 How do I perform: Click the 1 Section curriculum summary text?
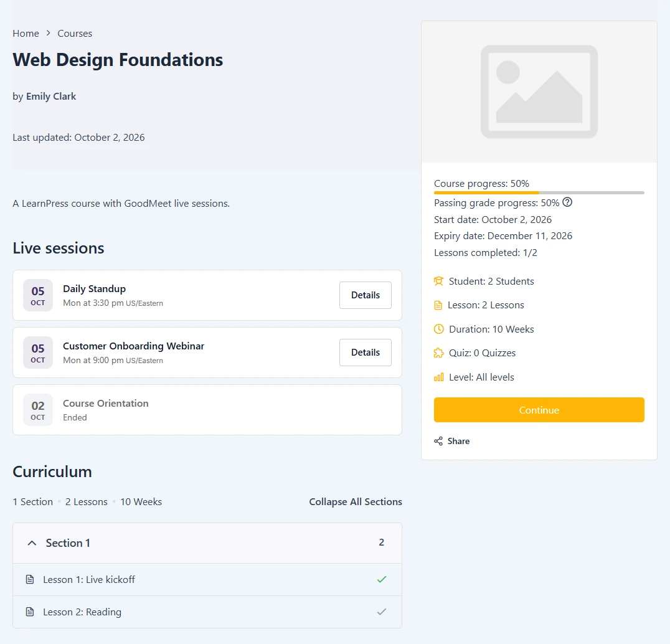point(33,502)
